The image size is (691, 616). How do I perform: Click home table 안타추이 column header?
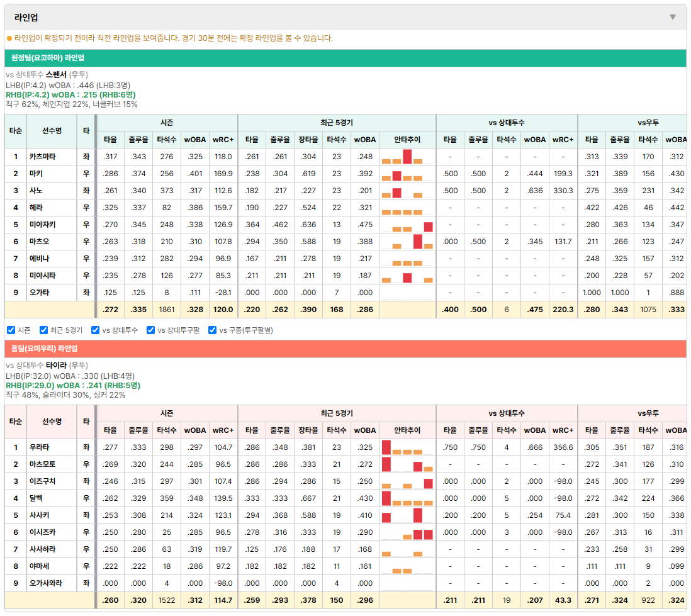(x=407, y=430)
